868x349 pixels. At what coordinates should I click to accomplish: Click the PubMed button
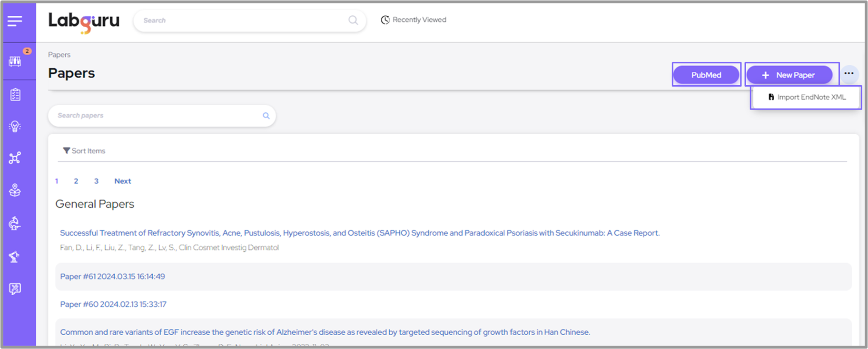[x=706, y=75]
